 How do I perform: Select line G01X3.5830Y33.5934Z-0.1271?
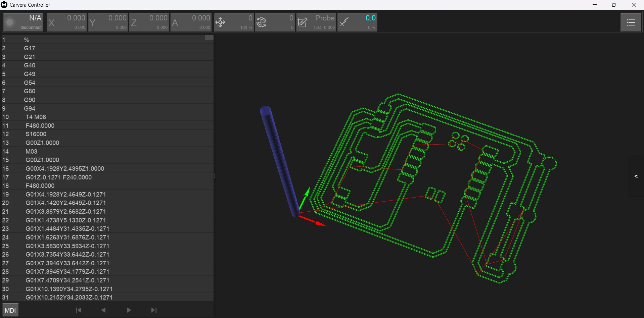click(107, 246)
